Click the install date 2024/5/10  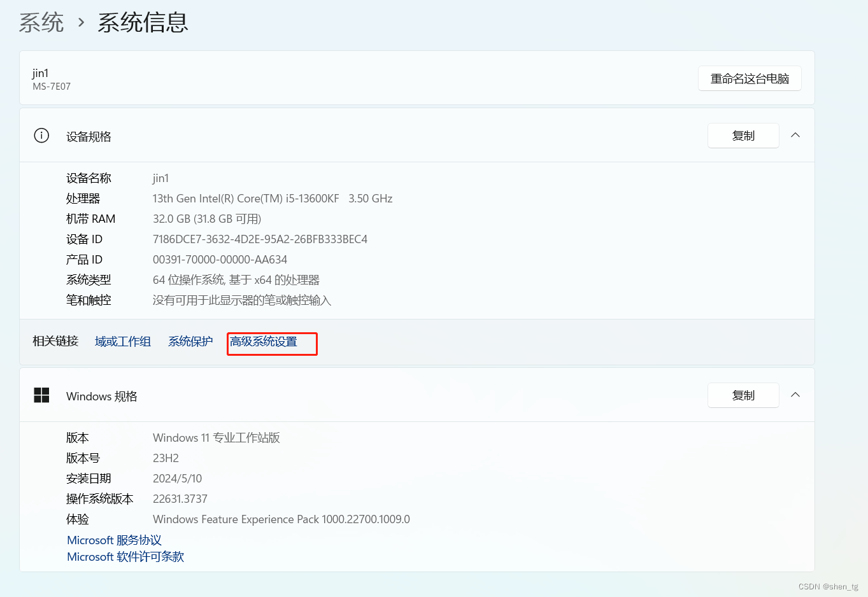click(177, 479)
